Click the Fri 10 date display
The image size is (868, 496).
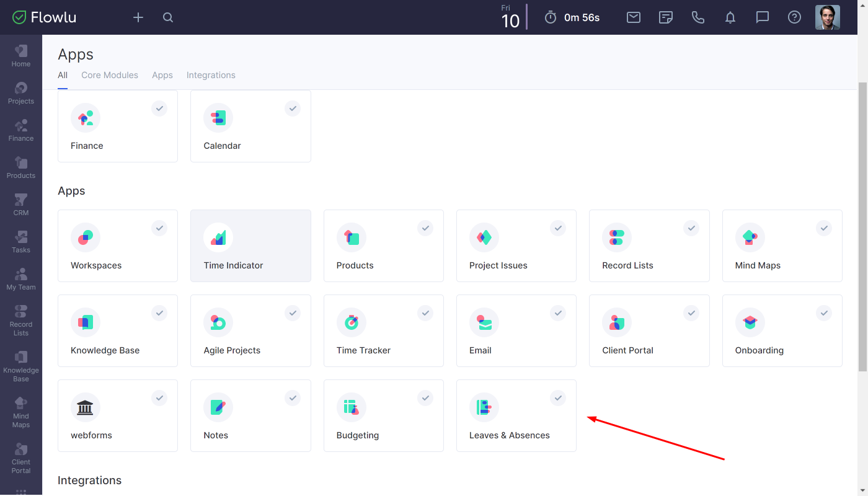[510, 17]
